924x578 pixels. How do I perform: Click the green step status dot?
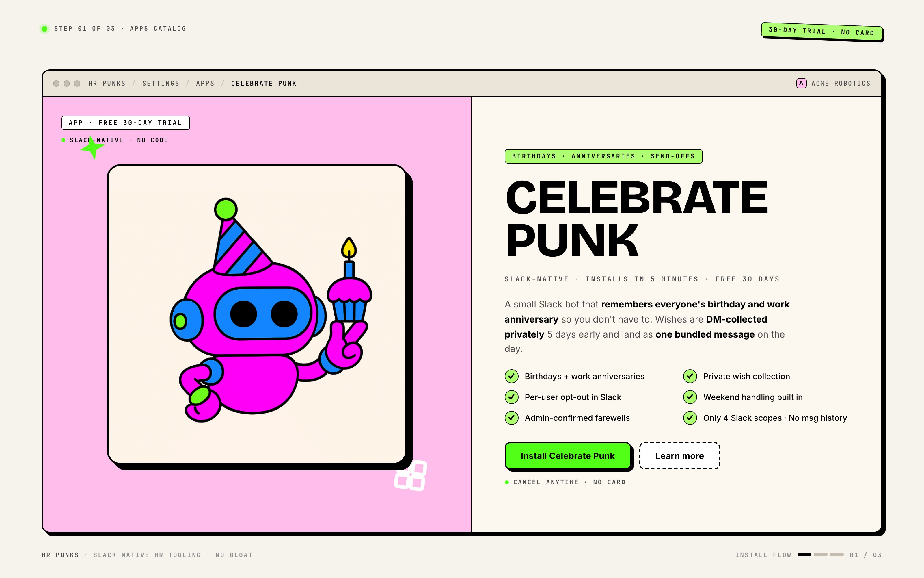45,29
